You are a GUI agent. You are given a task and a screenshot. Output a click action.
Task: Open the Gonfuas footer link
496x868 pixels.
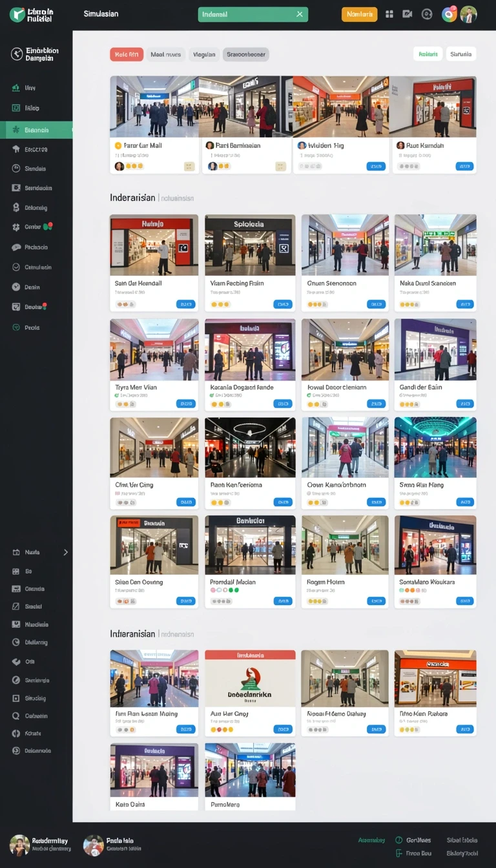pyautogui.click(x=413, y=840)
